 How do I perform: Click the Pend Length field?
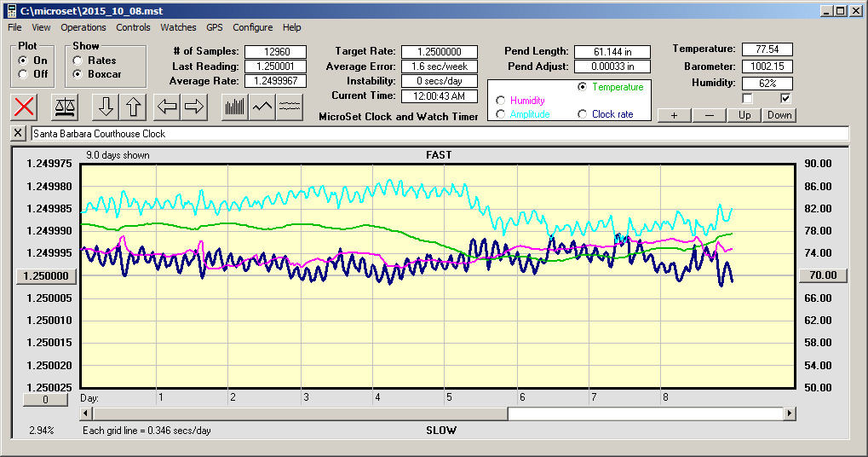(x=612, y=51)
